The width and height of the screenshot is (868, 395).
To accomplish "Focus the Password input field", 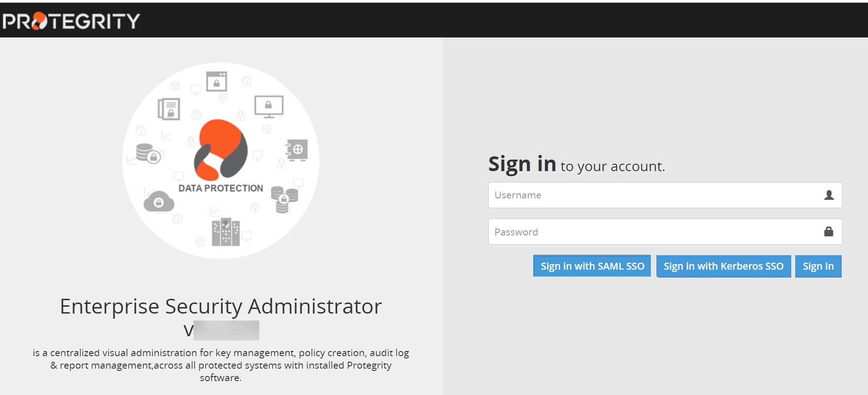I will 653,232.
